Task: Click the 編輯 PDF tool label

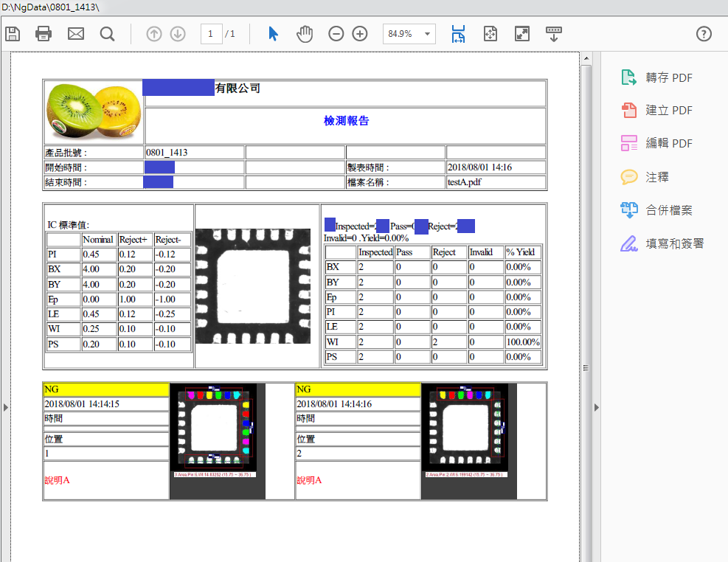Action: click(x=669, y=143)
